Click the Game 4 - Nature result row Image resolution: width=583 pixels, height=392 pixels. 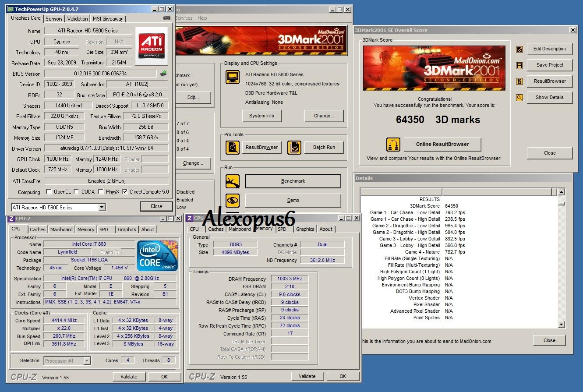(x=458, y=252)
